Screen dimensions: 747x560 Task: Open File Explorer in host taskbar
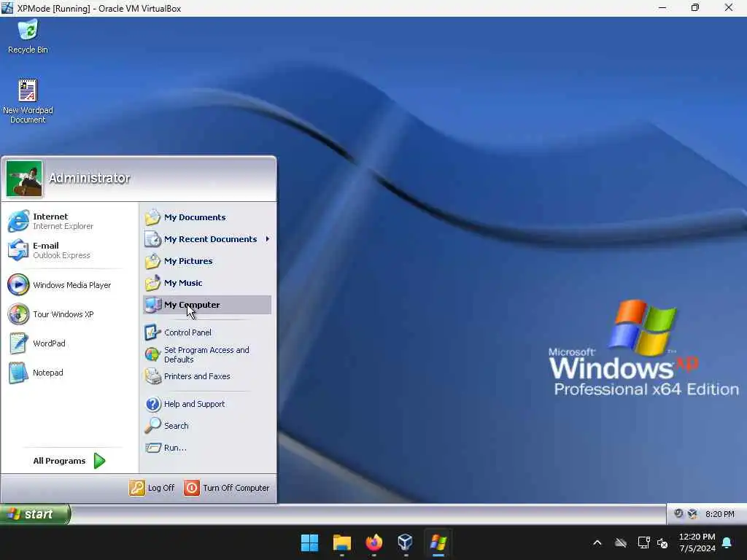[342, 542]
